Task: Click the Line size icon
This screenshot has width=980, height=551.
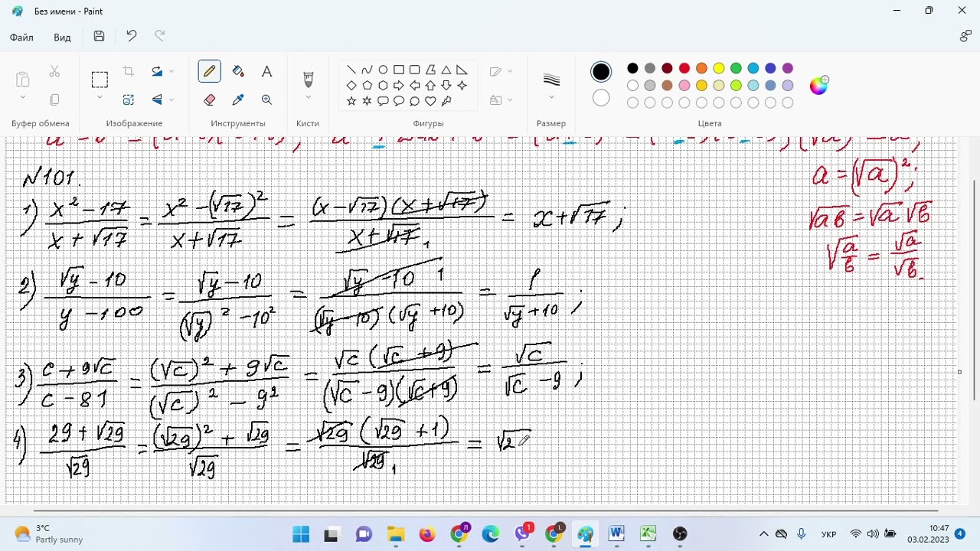Action: [x=551, y=80]
